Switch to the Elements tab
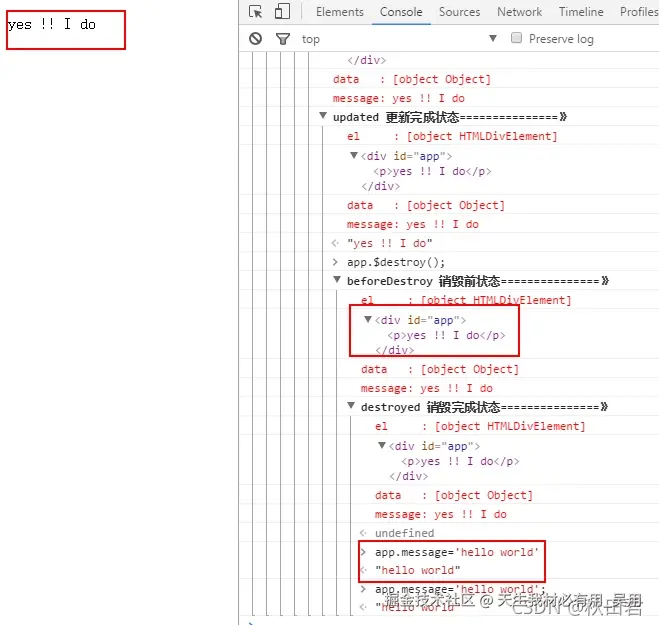Viewport: 659px width, 625px height. [x=340, y=12]
